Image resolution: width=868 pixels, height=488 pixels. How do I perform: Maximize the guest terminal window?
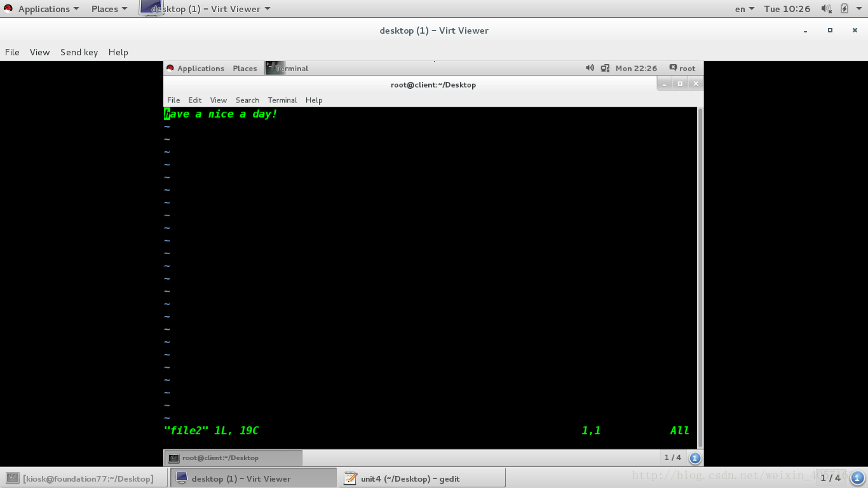click(680, 84)
